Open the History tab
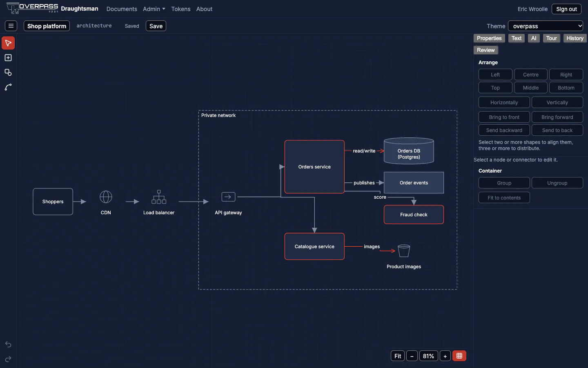This screenshot has height=368, width=588. click(575, 38)
